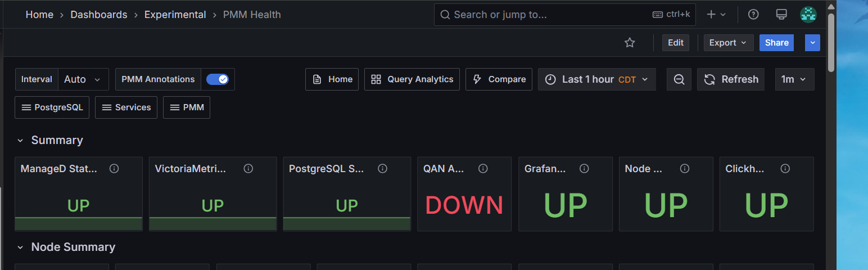868x270 pixels.
Task: Open the Services links menu
Action: 126,107
